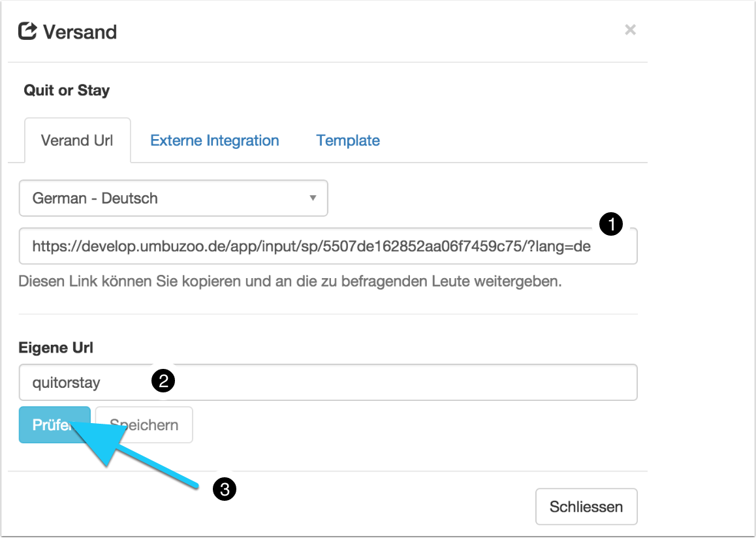Select the Template tab
Image resolution: width=756 pixels, height=538 pixels.
coord(348,140)
